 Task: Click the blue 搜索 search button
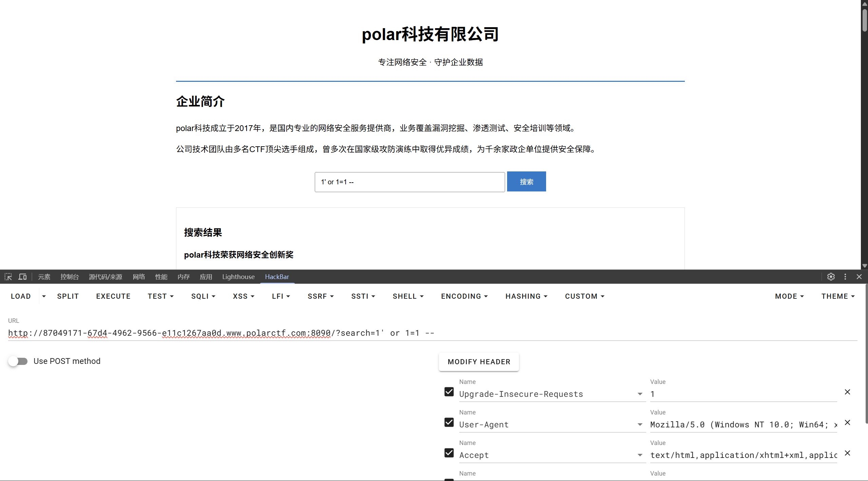(526, 182)
